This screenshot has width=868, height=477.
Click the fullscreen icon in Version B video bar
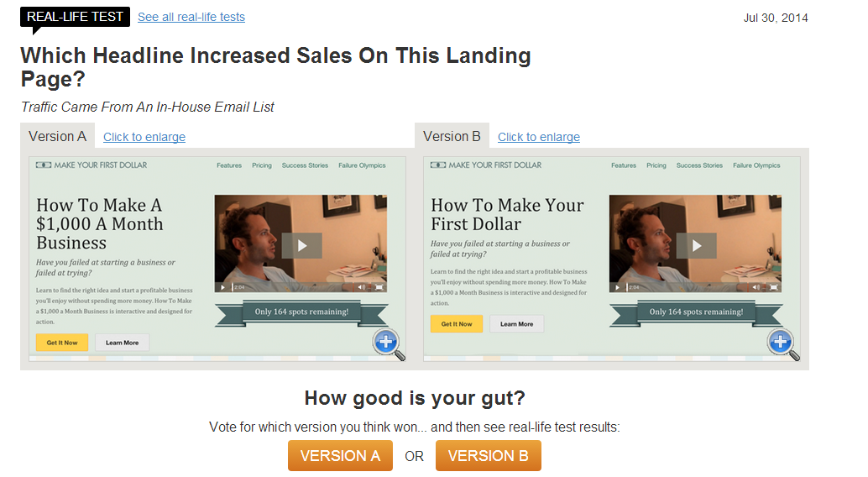(774, 287)
